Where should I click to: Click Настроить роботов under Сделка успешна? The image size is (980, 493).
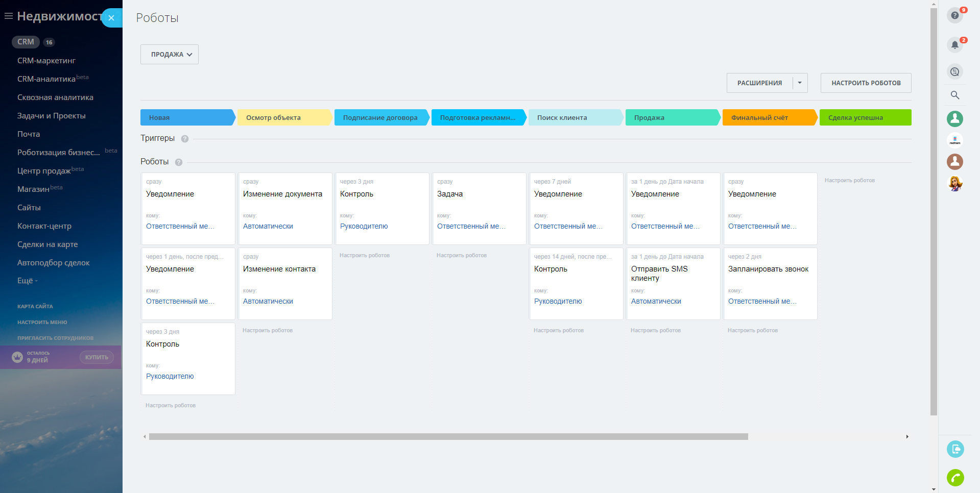[850, 180]
